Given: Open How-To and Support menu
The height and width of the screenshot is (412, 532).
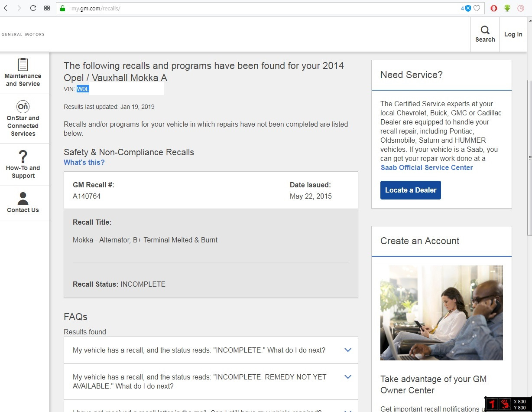Looking at the screenshot, I should tap(23, 165).
